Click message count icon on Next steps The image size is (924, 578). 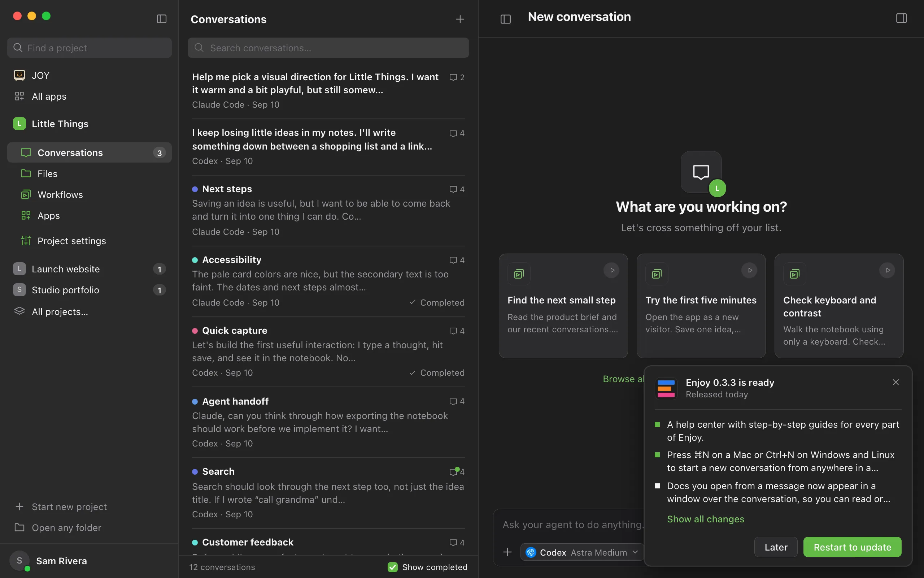coord(453,190)
